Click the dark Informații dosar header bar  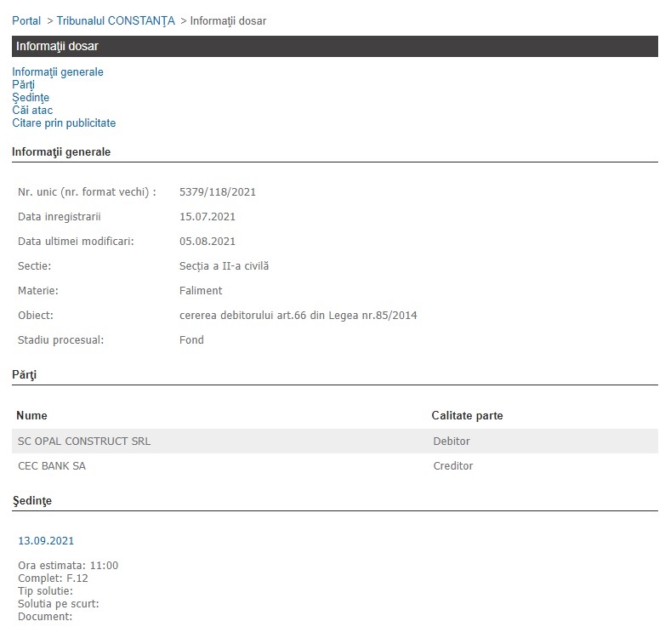[335, 46]
